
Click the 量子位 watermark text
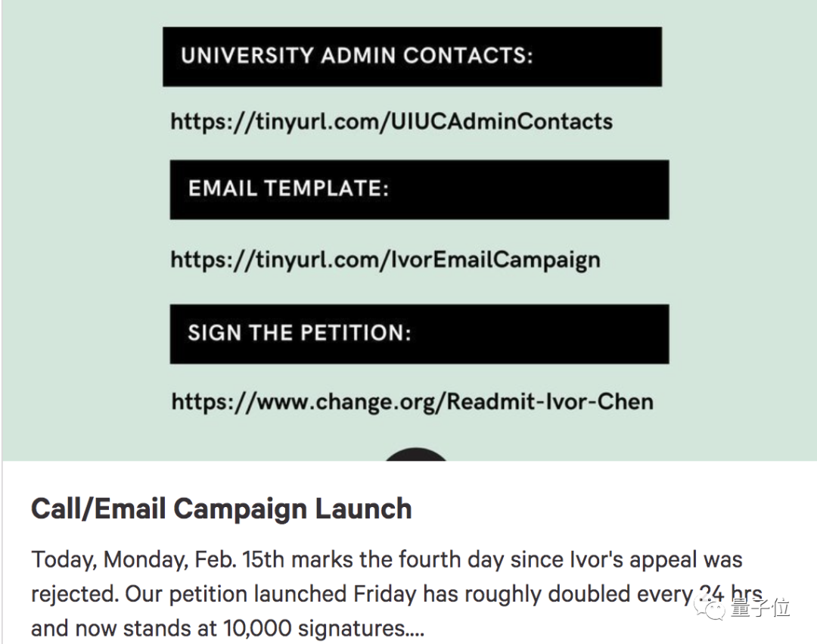pyautogui.click(x=760, y=607)
